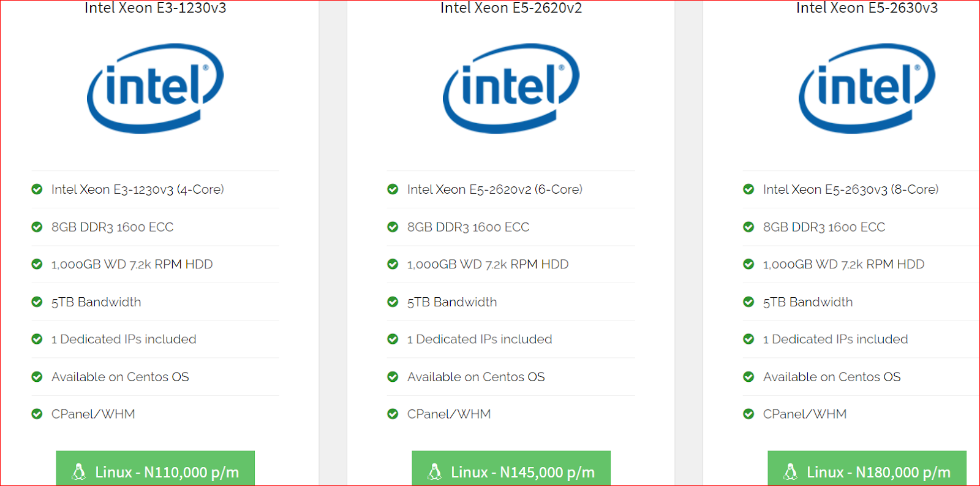Click the Dedicated IPs check icon in the E5-2630v3 card
The image size is (980, 486).
click(748, 339)
